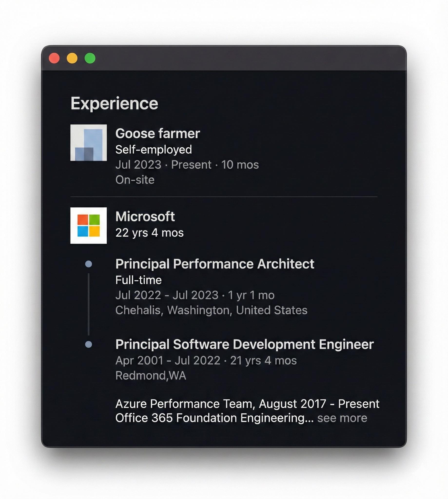The image size is (448, 499).
Task: Click the Microsoft company logo
Action: pos(89,225)
